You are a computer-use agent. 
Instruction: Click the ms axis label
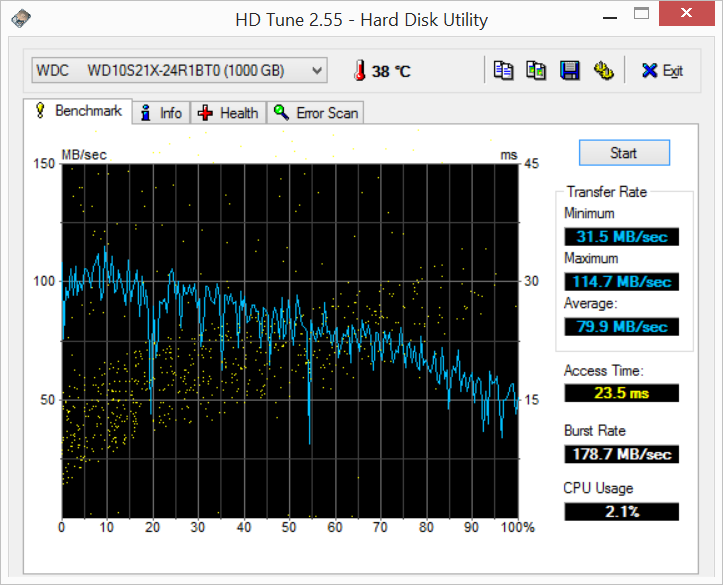[x=509, y=155]
